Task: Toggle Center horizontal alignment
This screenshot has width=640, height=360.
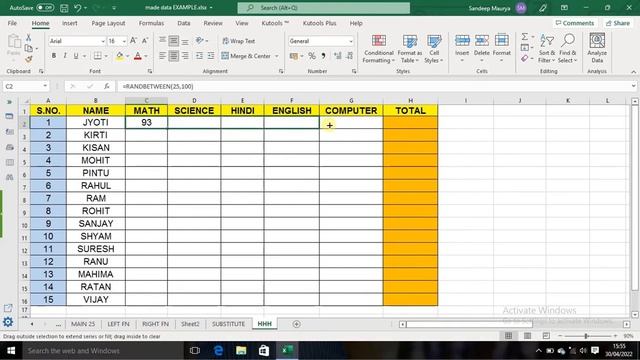Action: [x=173, y=56]
